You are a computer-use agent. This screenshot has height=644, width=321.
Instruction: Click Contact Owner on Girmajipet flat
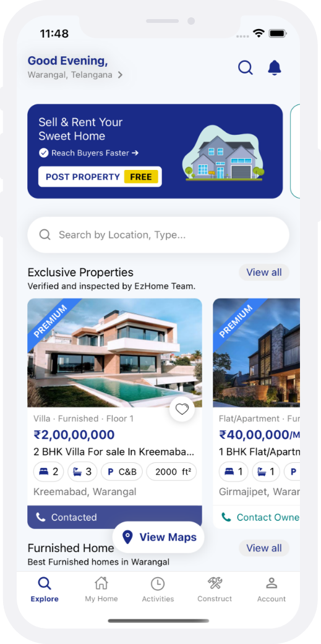coord(260,517)
